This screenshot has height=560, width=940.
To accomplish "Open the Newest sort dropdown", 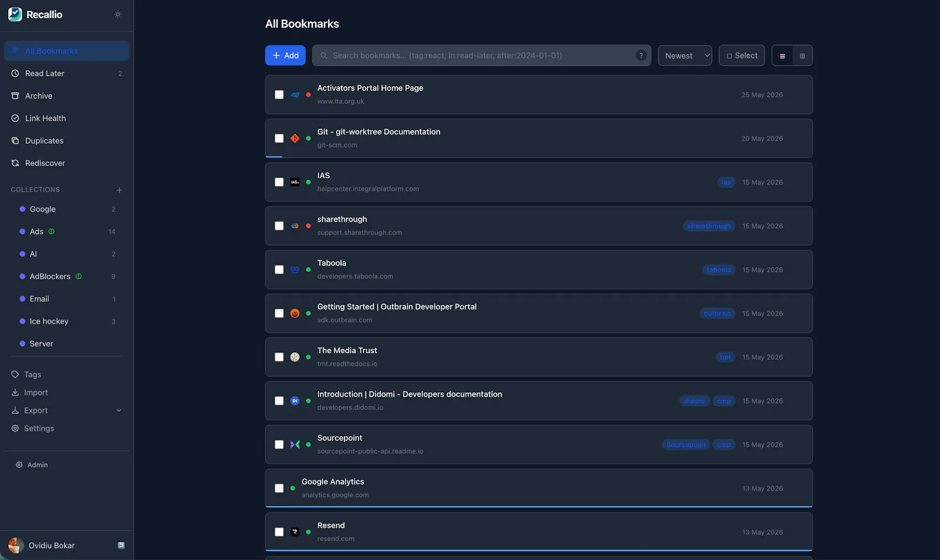I will coord(685,56).
